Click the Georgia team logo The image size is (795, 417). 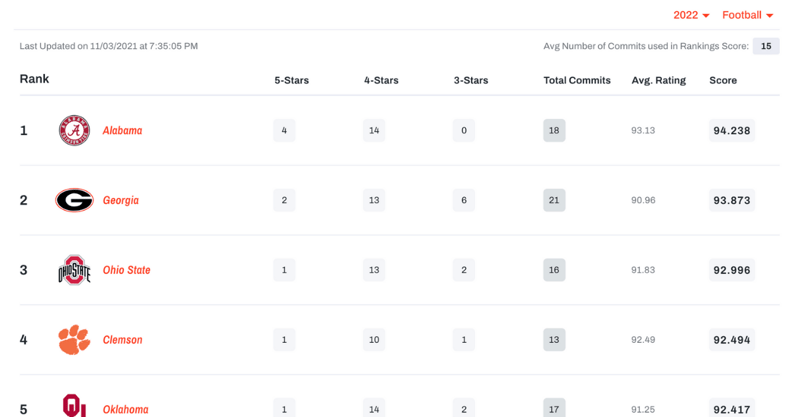[75, 200]
